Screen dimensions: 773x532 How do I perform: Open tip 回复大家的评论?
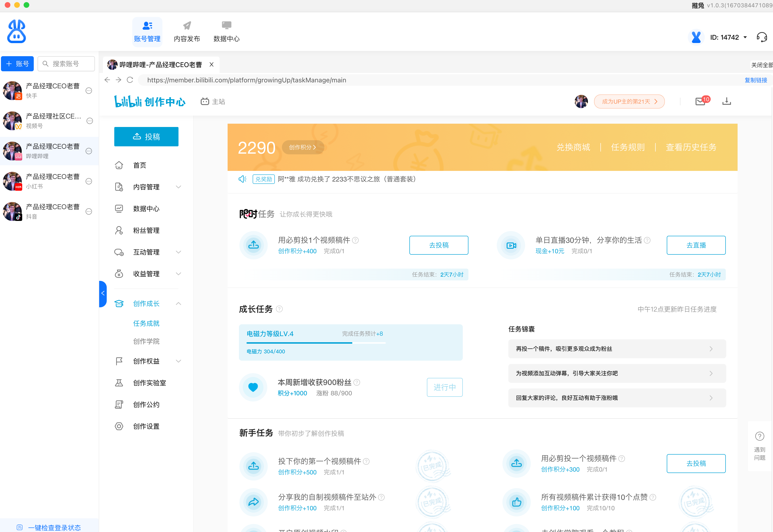(x=617, y=398)
